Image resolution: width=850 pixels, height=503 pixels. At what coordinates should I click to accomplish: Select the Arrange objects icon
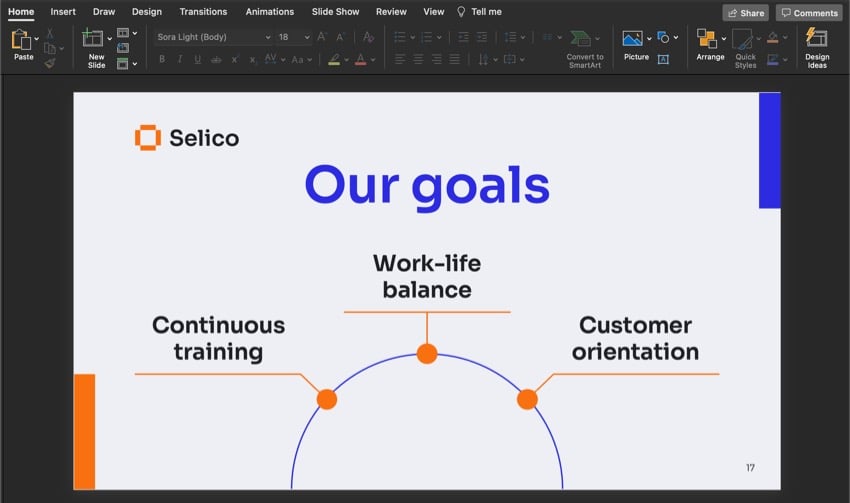coord(707,39)
